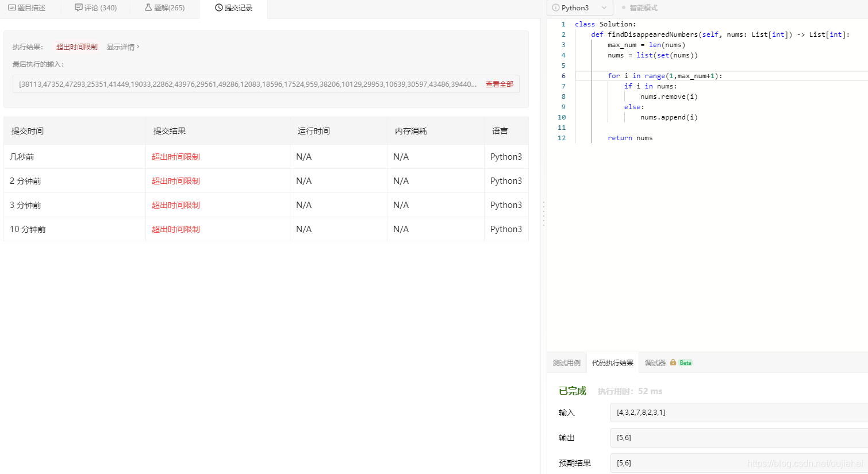
Task: Click the 超出时间限制 execution result text
Action: (77, 47)
